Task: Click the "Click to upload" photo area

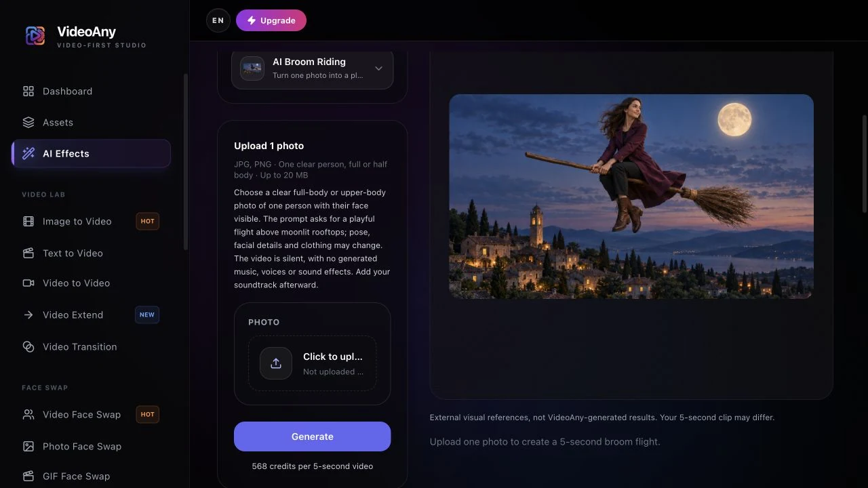Action: click(313, 363)
